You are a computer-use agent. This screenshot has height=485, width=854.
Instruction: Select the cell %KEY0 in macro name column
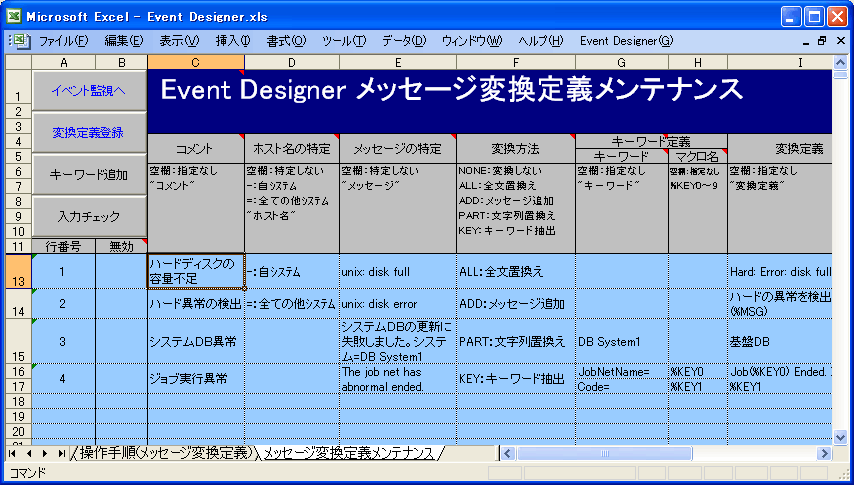coord(698,372)
